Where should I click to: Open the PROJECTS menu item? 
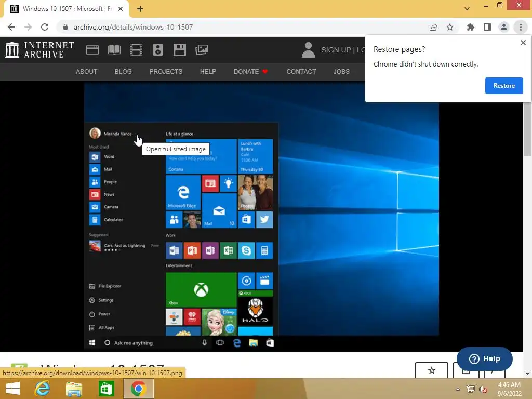pos(166,72)
